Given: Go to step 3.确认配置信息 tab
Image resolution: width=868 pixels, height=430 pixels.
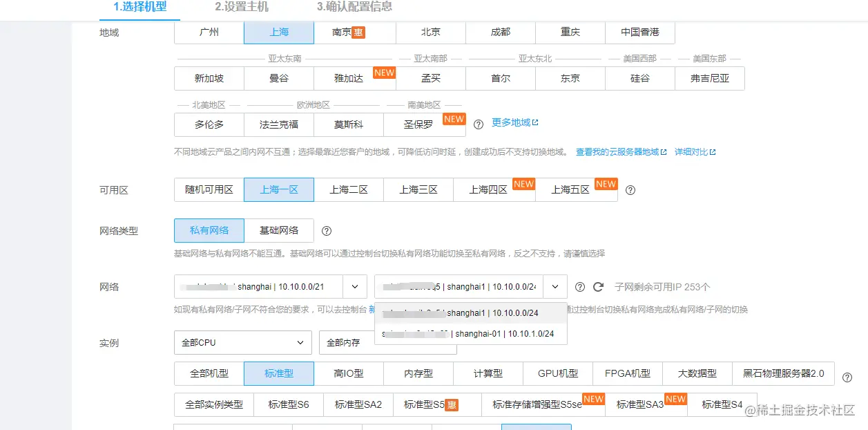Looking at the screenshot, I should click(x=354, y=7).
